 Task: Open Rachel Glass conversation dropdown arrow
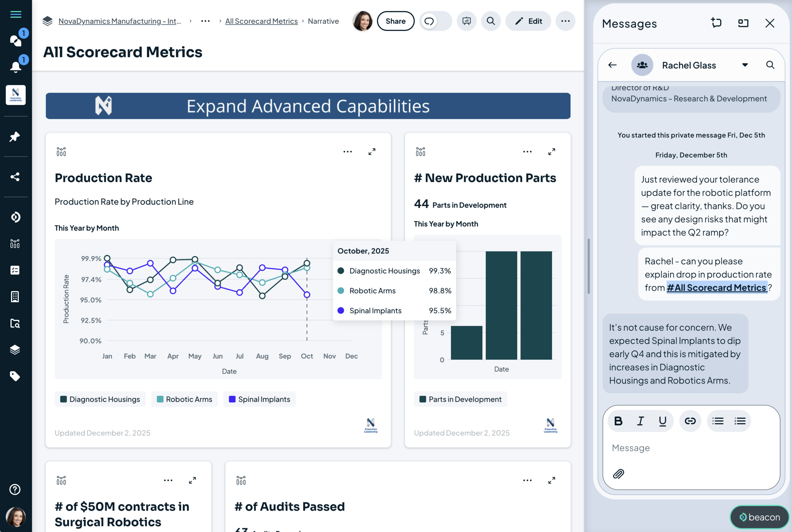pyautogui.click(x=745, y=65)
